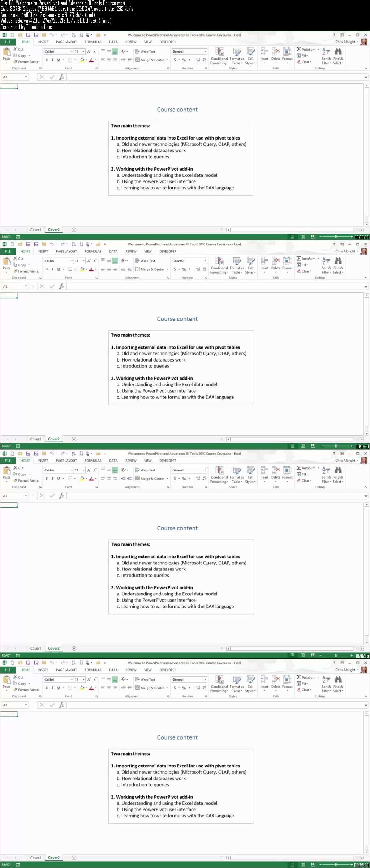
Task: Click Page Break Preview icon in 00:03:00 status bar
Action: [313, 865]
